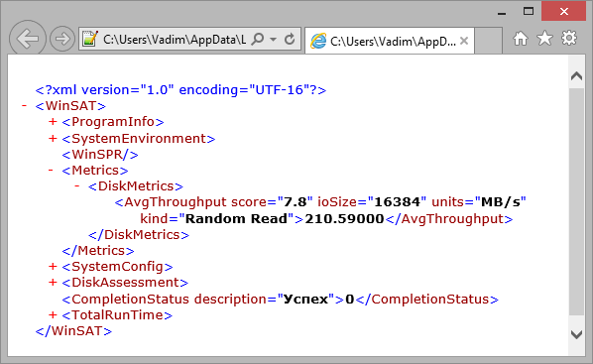The width and height of the screenshot is (593, 364).
Task: Collapse the WinSAT root node
Action: [x=24, y=106]
